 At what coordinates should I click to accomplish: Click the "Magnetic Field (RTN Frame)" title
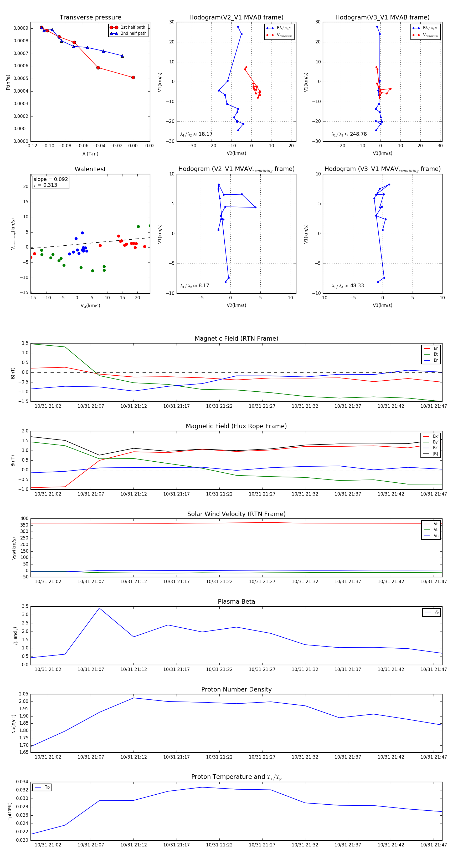click(236, 339)
